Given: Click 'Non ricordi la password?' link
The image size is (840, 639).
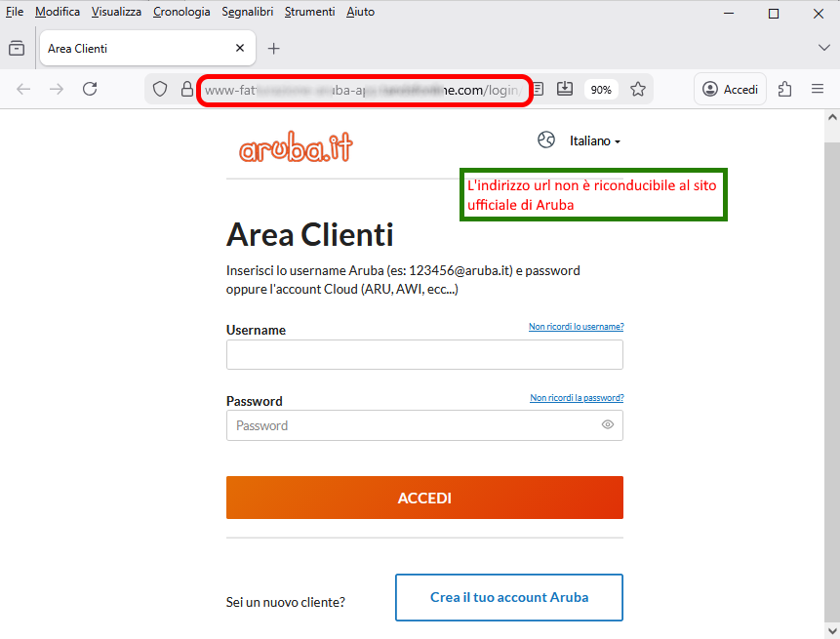Looking at the screenshot, I should [x=577, y=398].
